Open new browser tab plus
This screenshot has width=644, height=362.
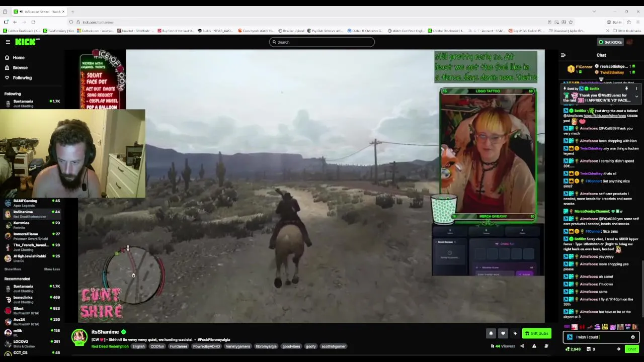[x=73, y=11]
